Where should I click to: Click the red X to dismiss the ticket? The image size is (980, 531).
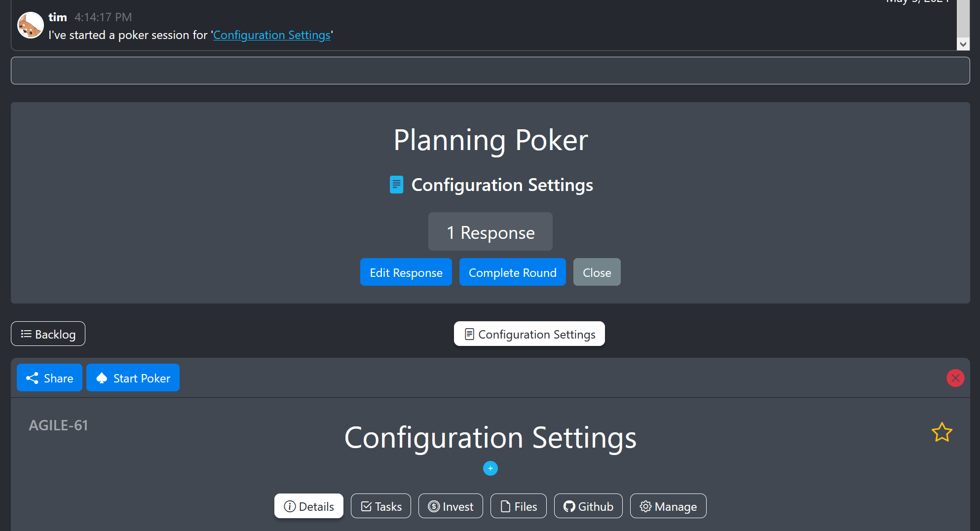(x=955, y=378)
